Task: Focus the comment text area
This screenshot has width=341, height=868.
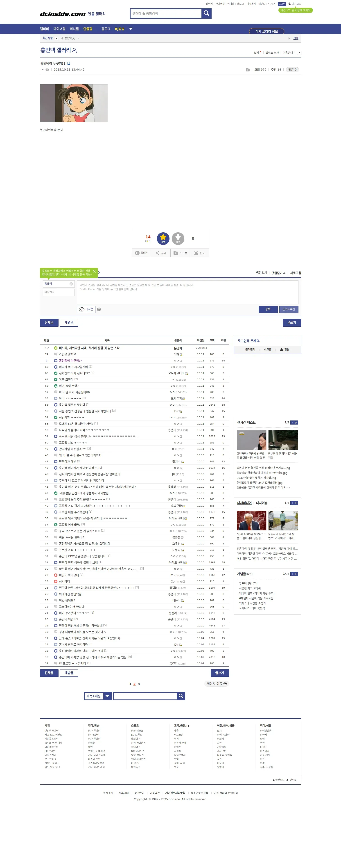Action: pos(187,292)
